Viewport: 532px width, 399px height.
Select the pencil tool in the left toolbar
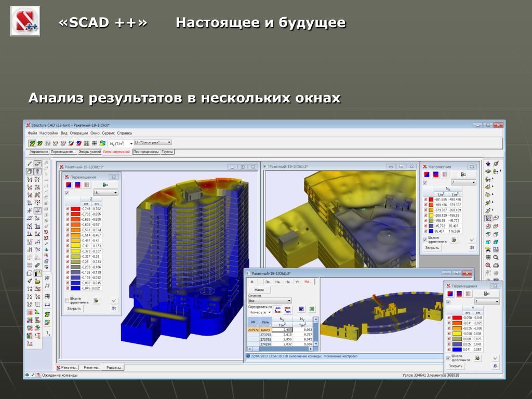30,164
